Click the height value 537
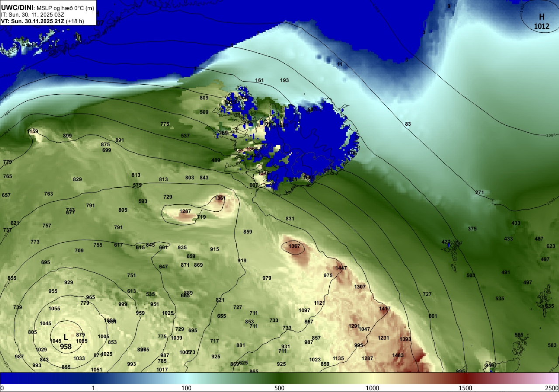The width and height of the screenshot is (559, 392). click(x=185, y=136)
